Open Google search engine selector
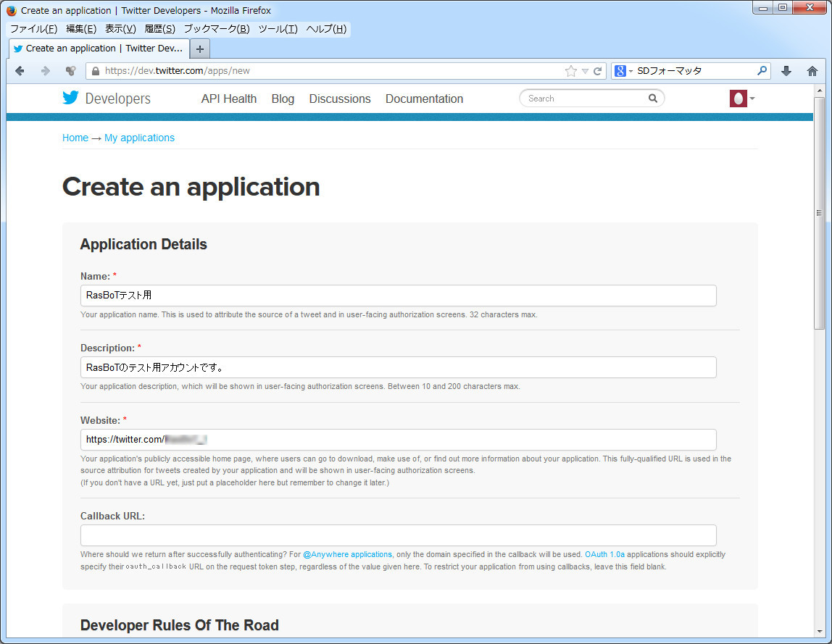Image resolution: width=832 pixels, height=644 pixels. click(623, 71)
